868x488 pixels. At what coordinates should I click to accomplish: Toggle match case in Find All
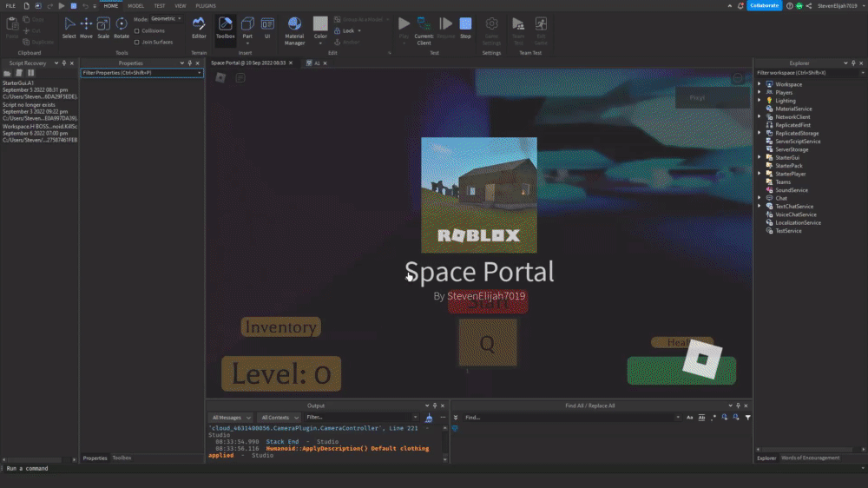[x=690, y=418]
